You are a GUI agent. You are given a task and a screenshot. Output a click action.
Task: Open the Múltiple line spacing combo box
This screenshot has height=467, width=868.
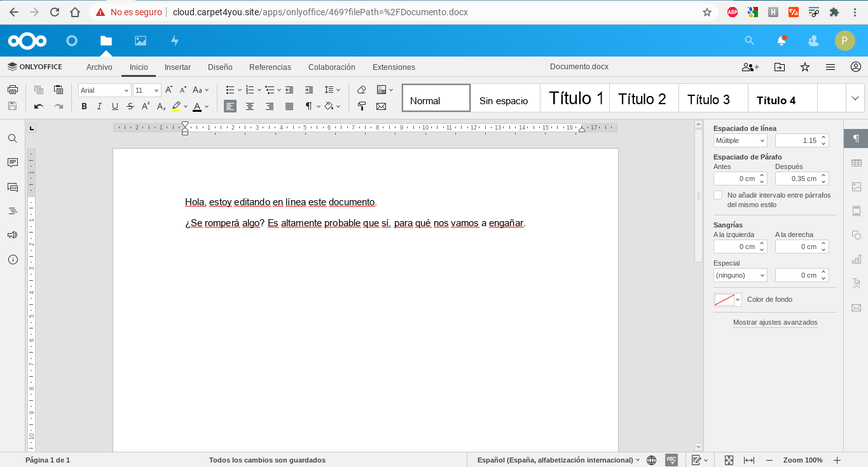[x=740, y=140]
